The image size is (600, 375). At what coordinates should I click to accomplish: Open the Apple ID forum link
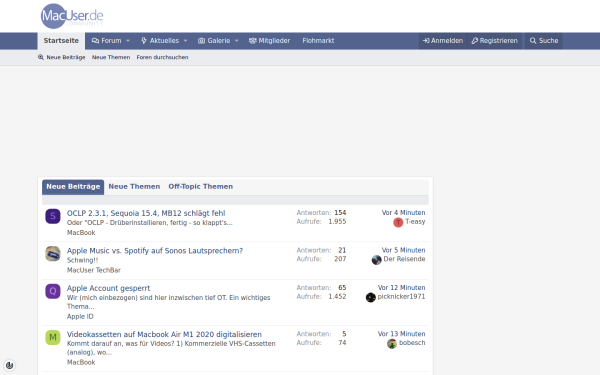coord(80,316)
